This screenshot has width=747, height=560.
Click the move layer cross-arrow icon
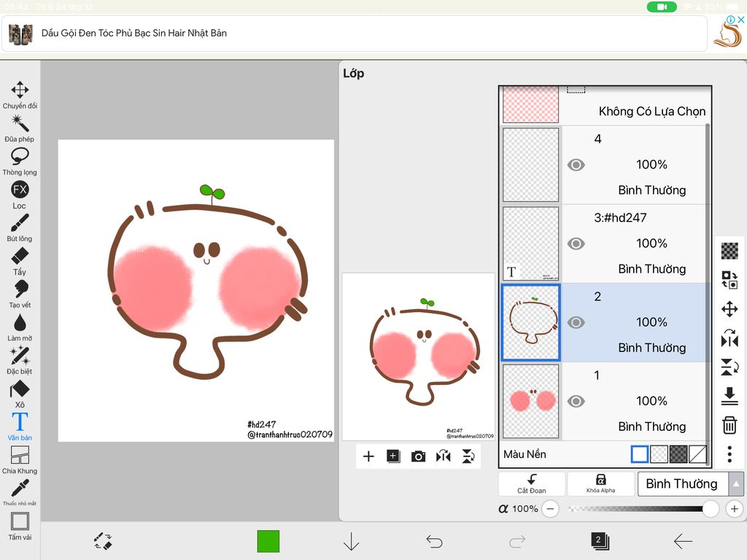pos(729,309)
